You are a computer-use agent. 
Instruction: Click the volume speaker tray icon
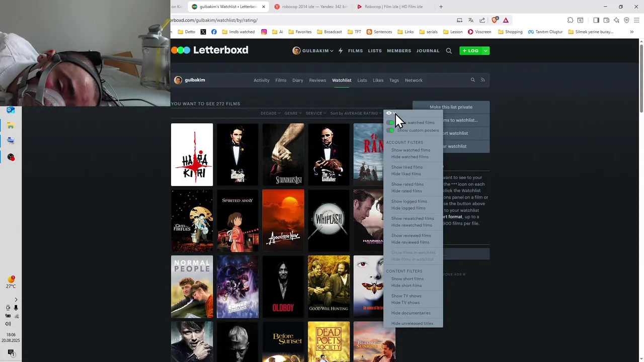[x=8, y=324]
